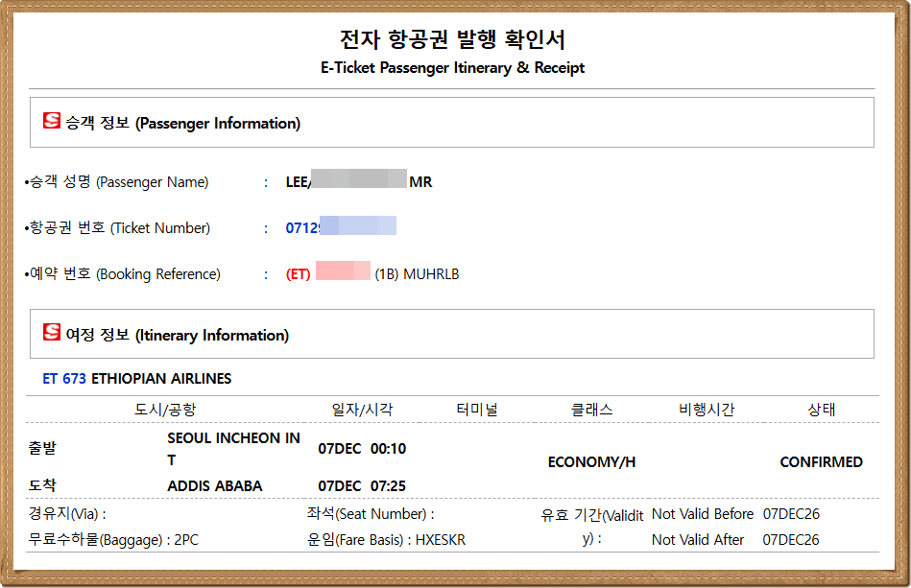The image size is (911, 588).
Task: Click the 무료수하물(Baggage) : 2PC entry
Action: 114,540
